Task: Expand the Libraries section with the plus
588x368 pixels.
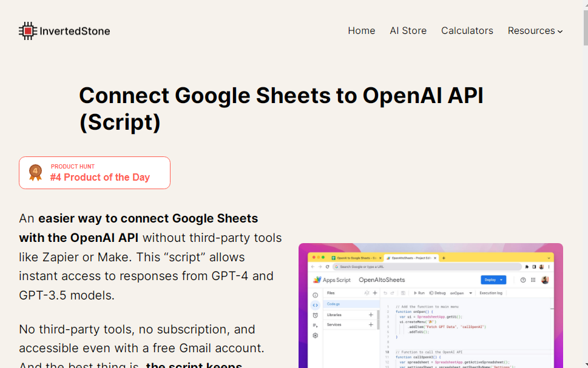Action: coord(370,315)
